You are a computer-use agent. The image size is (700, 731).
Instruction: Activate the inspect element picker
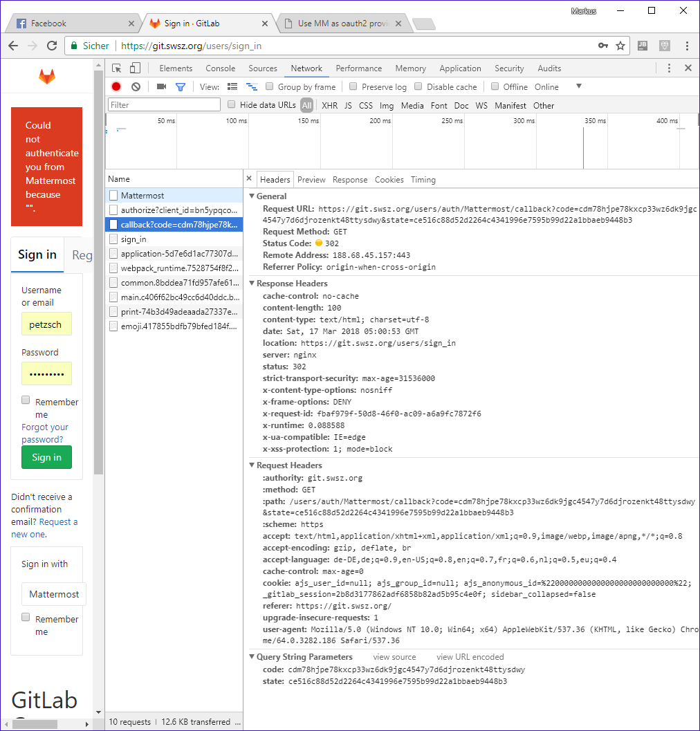[x=117, y=68]
